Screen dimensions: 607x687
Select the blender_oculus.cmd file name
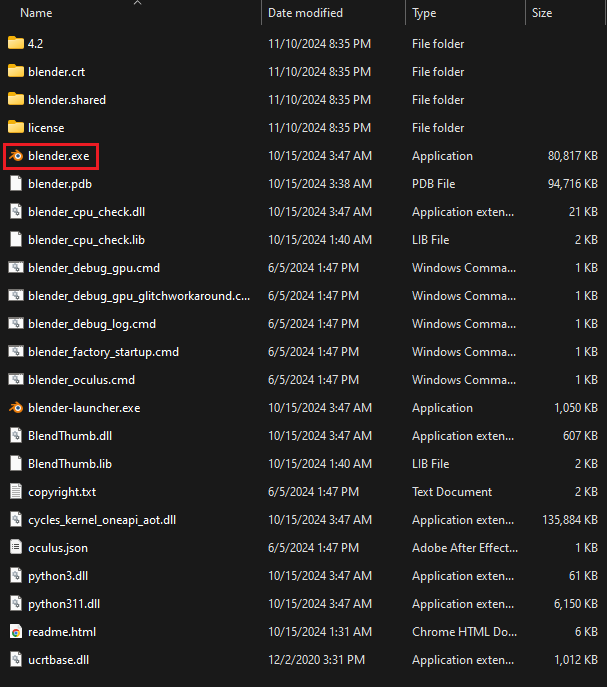pyautogui.click(x=82, y=380)
